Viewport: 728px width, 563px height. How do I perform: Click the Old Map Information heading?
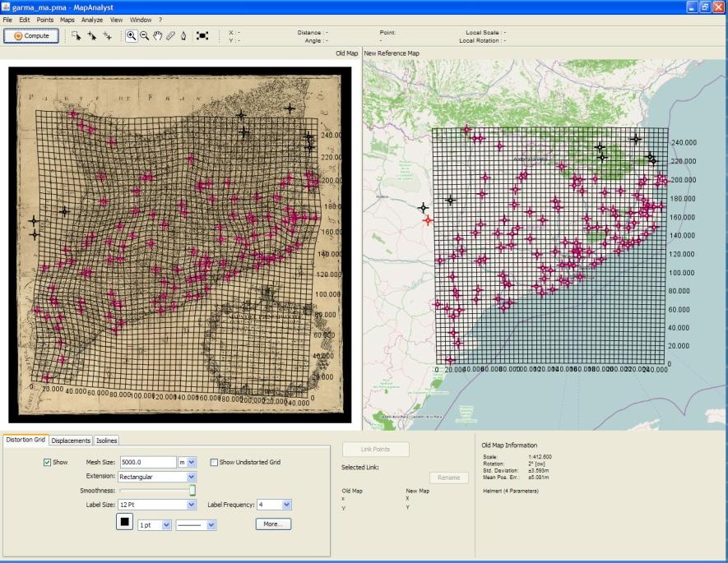coord(509,445)
